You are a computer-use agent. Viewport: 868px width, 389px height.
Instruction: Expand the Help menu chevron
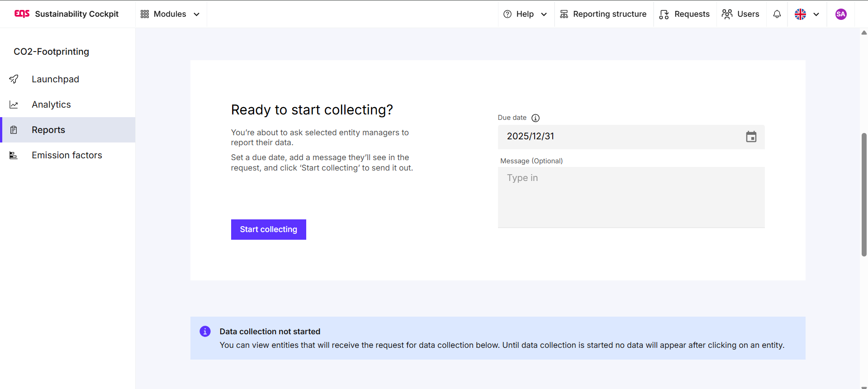(x=544, y=14)
